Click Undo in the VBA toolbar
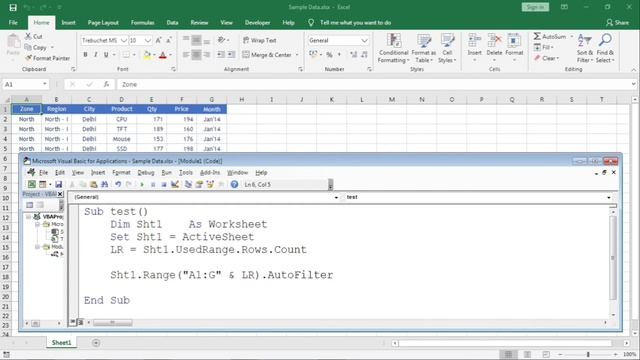 pyautogui.click(x=118, y=184)
